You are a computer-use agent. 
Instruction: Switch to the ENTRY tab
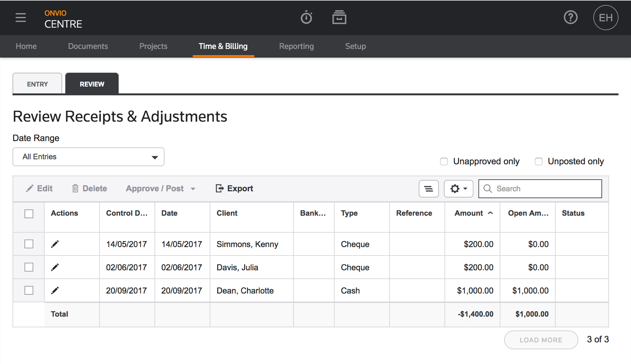[37, 84]
